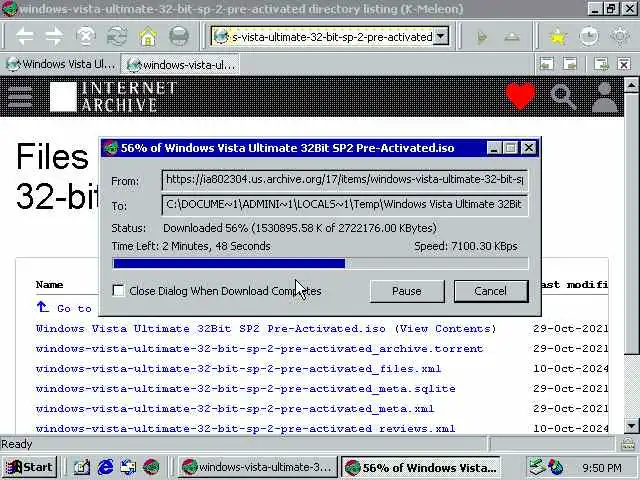Click the network tray icon
This screenshot has height=480, width=640.
point(537,467)
